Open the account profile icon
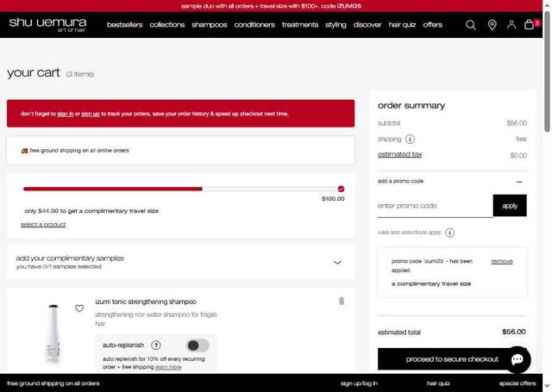 511,25
